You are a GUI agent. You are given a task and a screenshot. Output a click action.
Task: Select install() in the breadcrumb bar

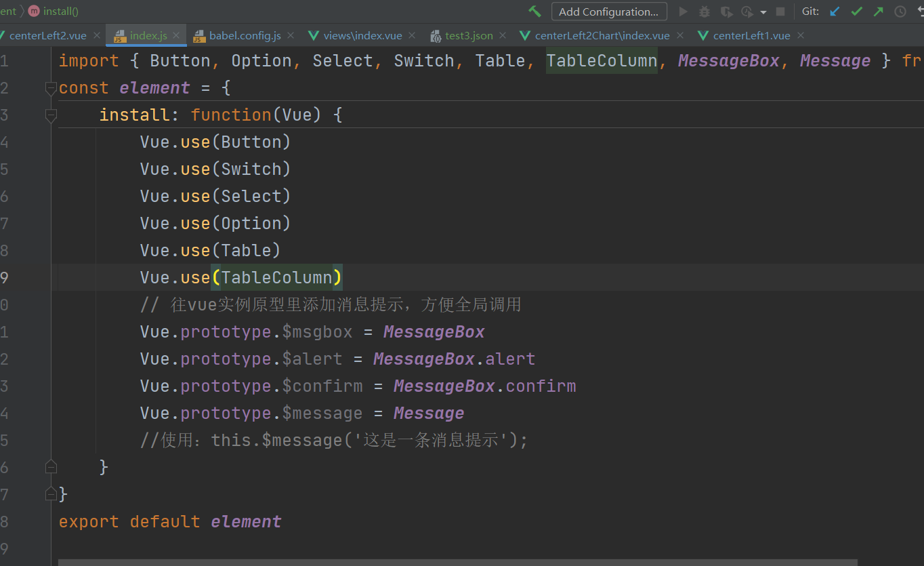pyautogui.click(x=61, y=11)
